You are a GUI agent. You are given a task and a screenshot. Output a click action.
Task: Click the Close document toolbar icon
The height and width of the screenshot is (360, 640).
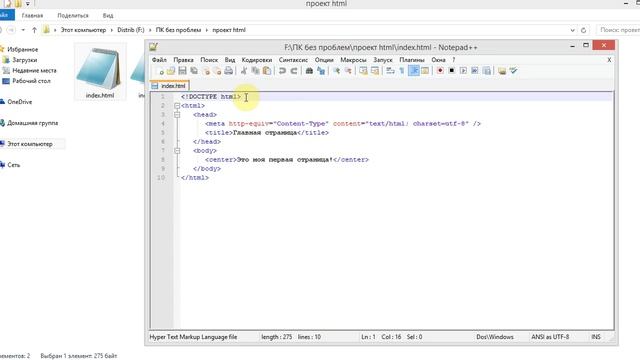click(x=206, y=71)
